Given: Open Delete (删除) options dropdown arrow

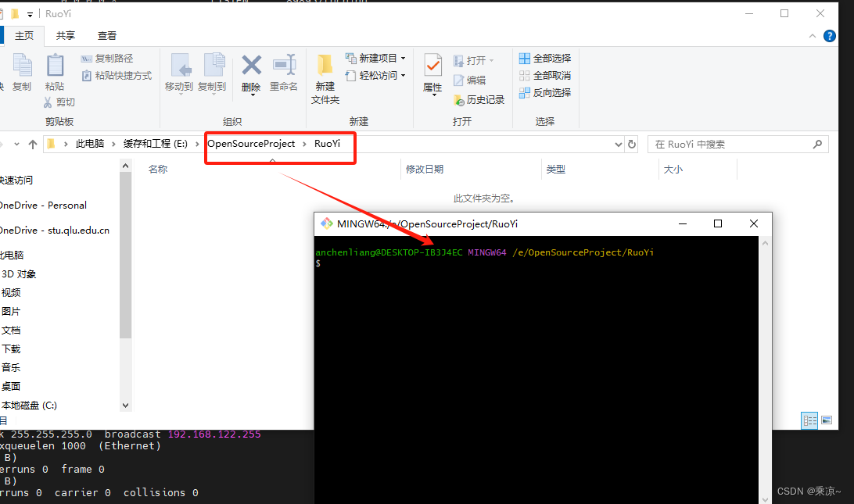Looking at the screenshot, I should coord(252,95).
